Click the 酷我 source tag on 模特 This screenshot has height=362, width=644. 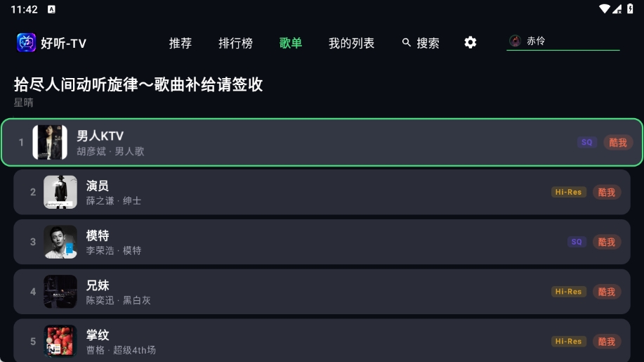click(607, 242)
